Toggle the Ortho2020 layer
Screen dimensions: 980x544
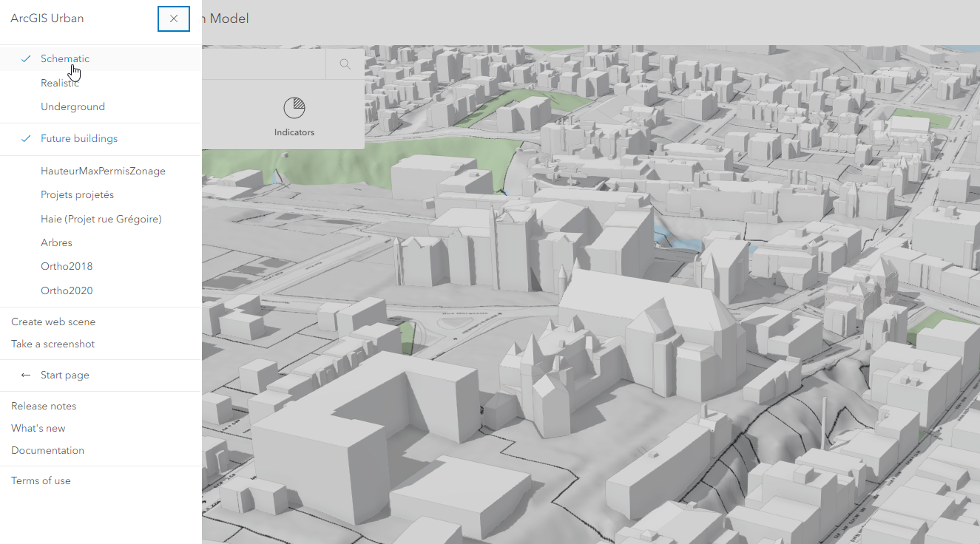[66, 290]
